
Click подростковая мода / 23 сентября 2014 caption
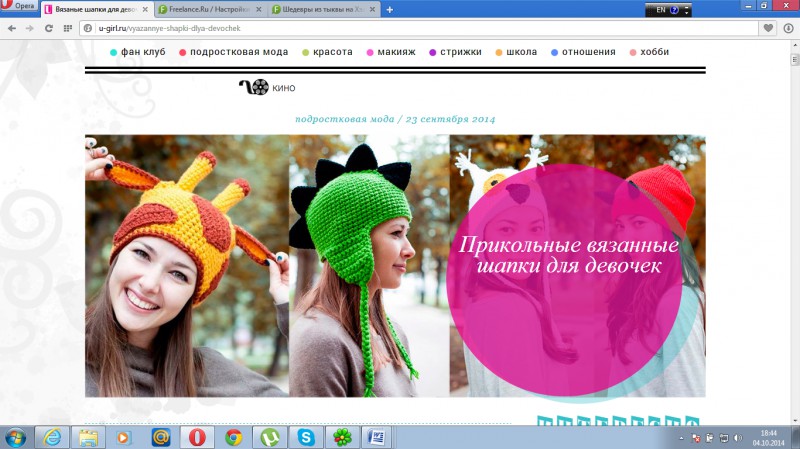point(395,119)
